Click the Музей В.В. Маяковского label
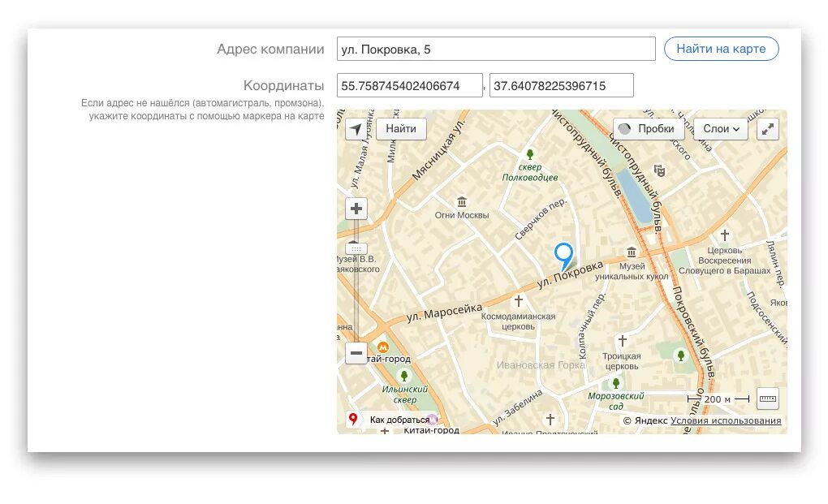This screenshot has width=828, height=504. point(358,264)
